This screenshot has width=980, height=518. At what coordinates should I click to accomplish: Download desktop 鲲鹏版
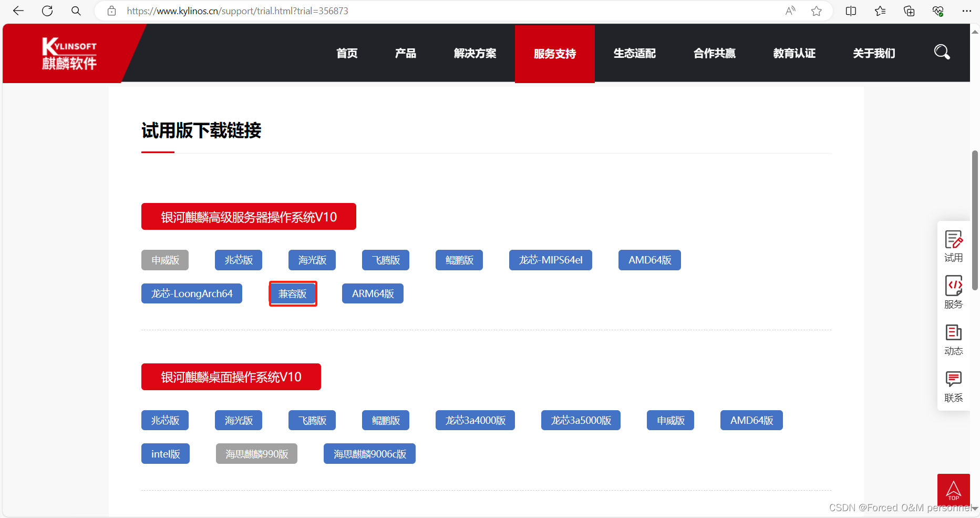[386, 420]
